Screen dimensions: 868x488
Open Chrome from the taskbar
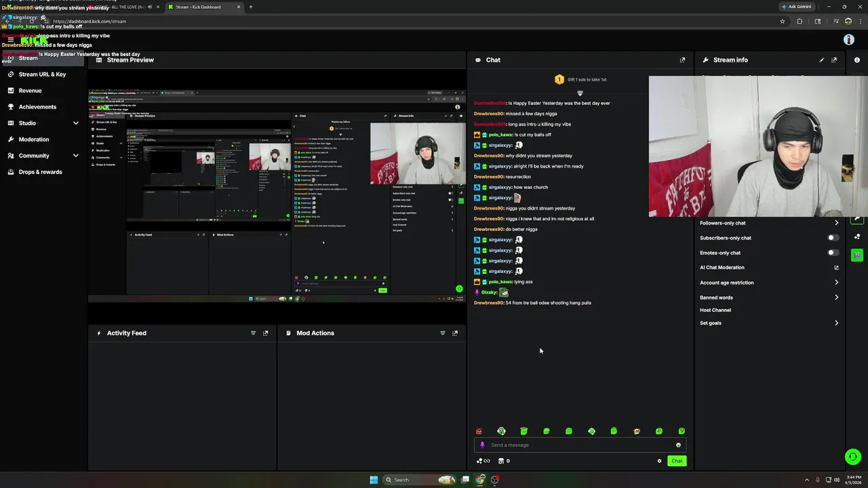(x=480, y=480)
